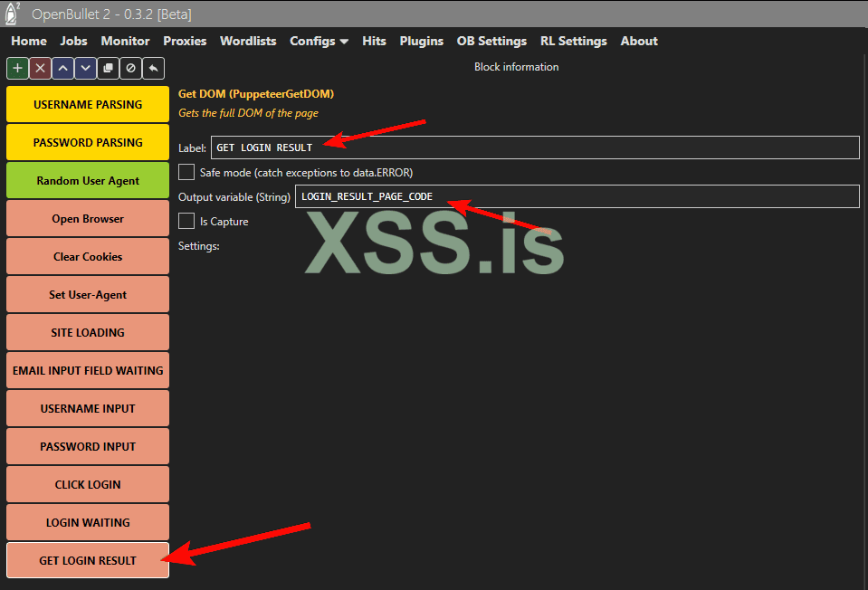
Task: Open the Hits menu
Action: [374, 41]
